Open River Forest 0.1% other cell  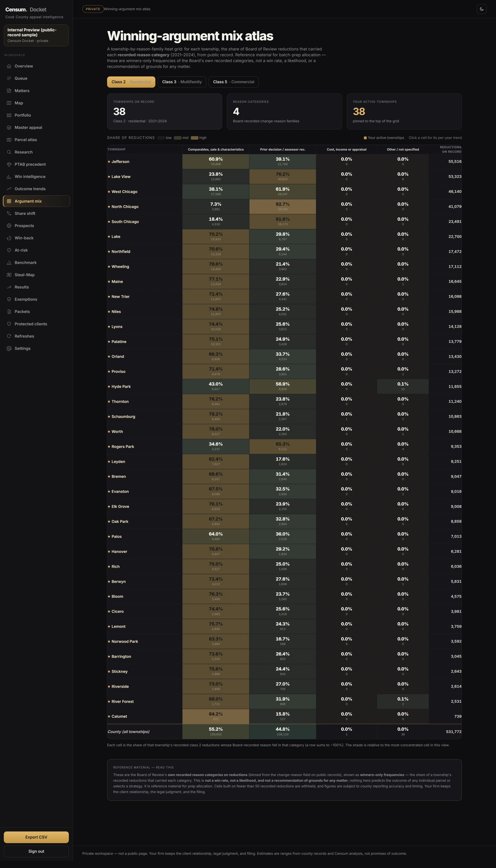pyautogui.click(x=403, y=701)
